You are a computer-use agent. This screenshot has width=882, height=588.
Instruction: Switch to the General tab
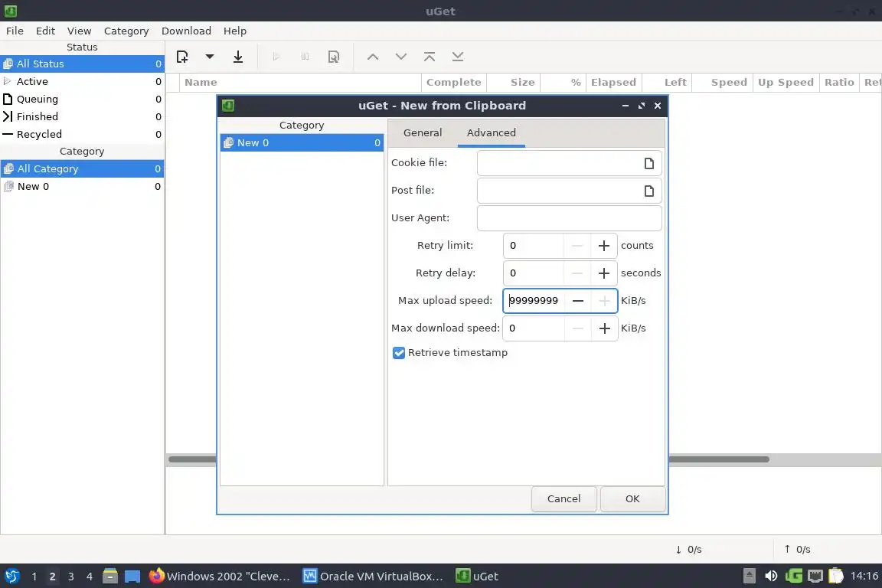coord(423,132)
